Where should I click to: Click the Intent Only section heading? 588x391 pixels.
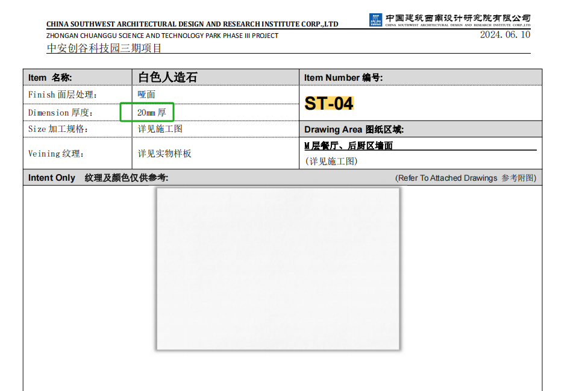[52, 178]
